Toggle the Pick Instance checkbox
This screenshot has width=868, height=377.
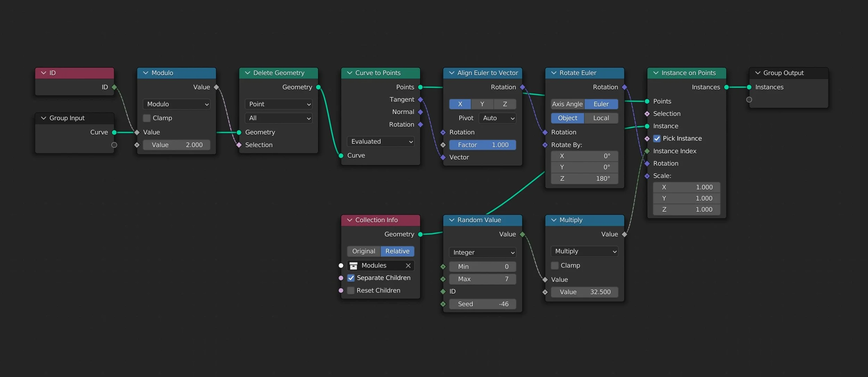point(657,139)
